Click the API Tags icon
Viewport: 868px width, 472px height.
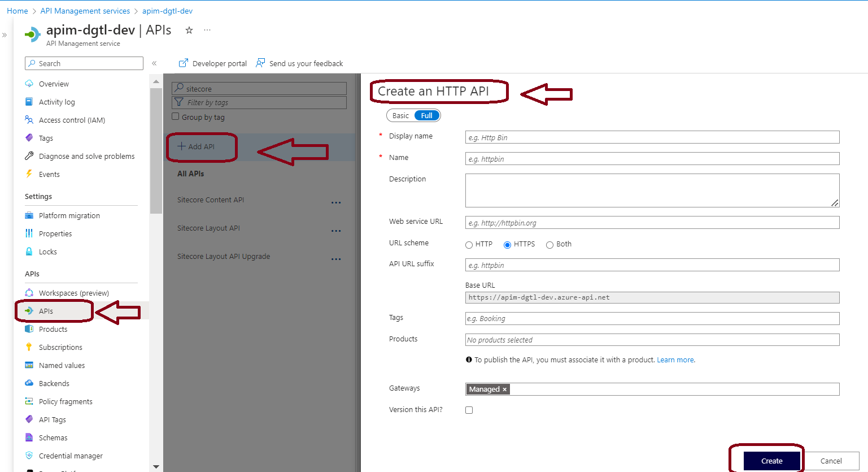(x=29, y=419)
